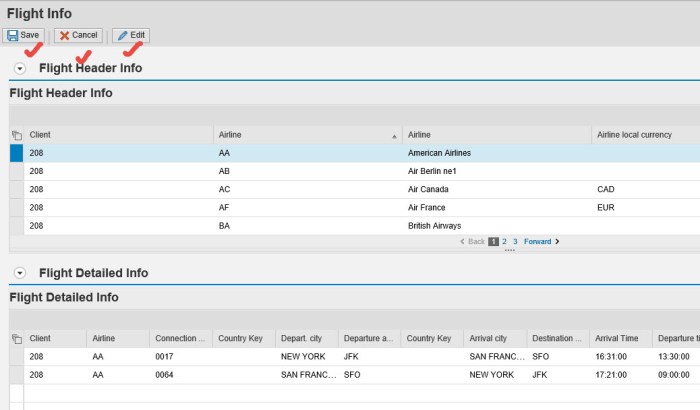Collapse the Flight Header Info section

(20, 68)
